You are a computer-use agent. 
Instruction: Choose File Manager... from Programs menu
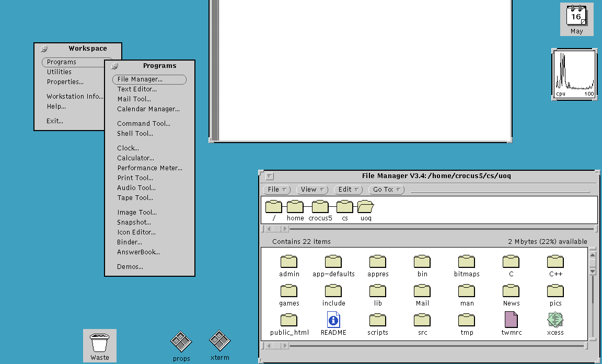(149, 79)
